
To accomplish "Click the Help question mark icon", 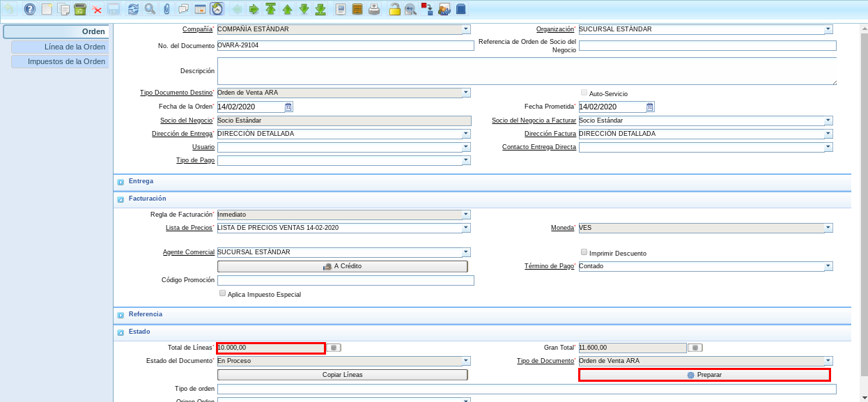I will click(x=29, y=9).
